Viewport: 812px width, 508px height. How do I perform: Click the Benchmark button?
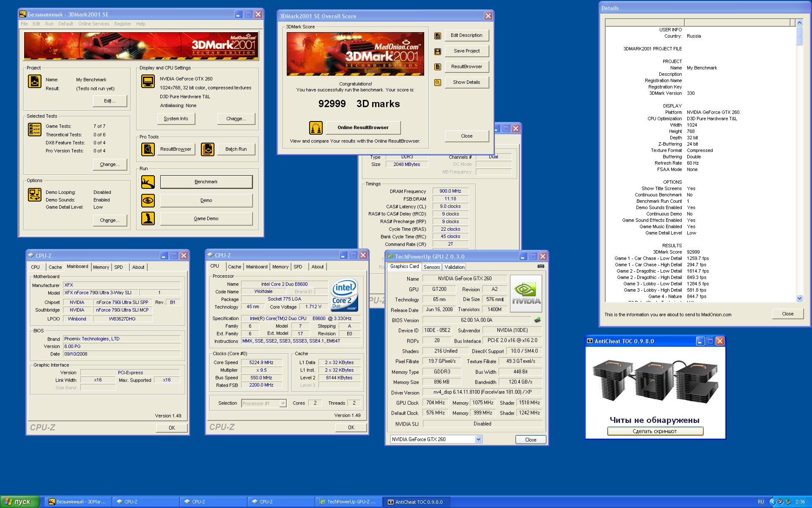tap(206, 182)
